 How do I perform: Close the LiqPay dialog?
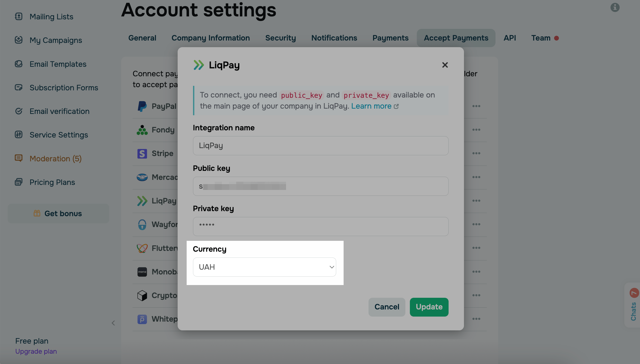(445, 65)
